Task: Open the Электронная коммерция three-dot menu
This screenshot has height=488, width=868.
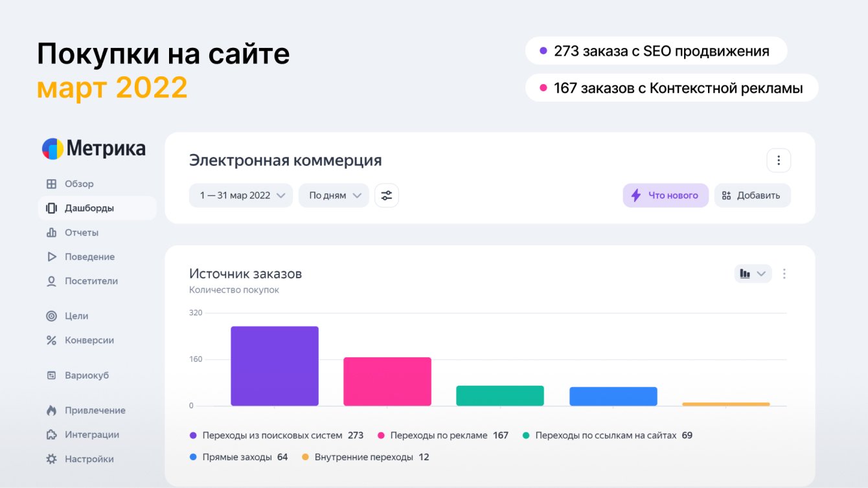Action: point(779,161)
